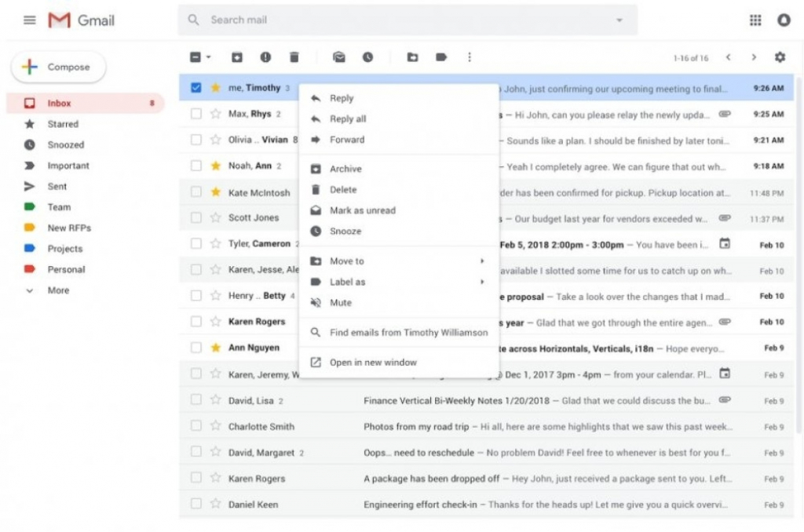Open the Move to folder toolbar icon
The width and height of the screenshot is (804, 532).
tap(412, 56)
